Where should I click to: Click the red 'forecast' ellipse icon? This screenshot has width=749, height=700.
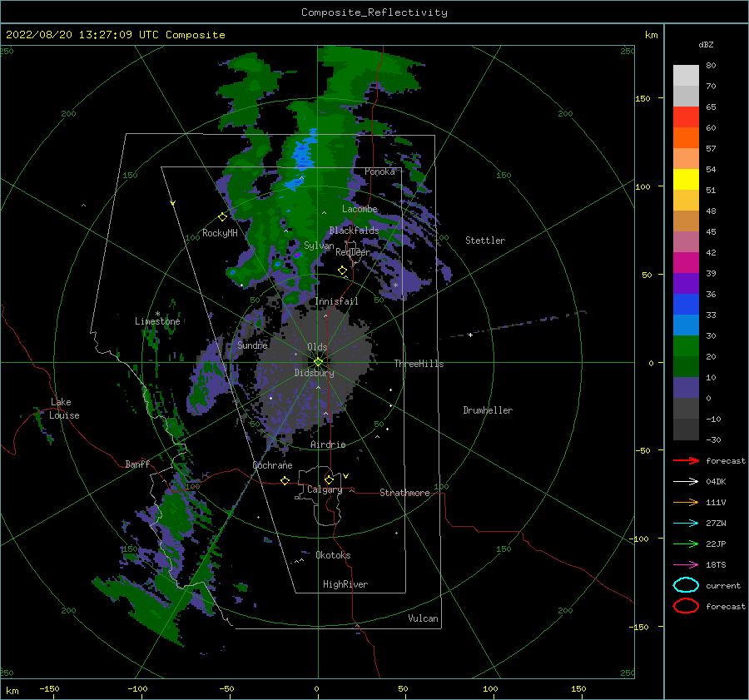686,606
